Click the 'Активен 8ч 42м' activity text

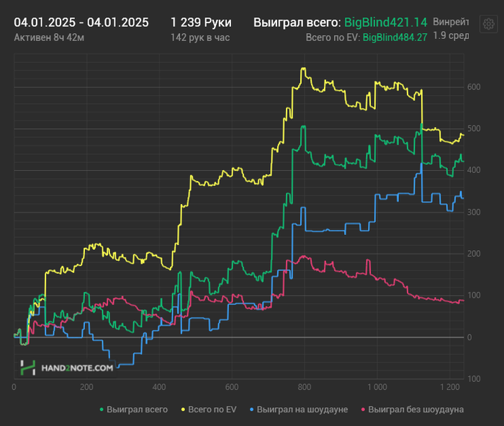[x=49, y=37]
